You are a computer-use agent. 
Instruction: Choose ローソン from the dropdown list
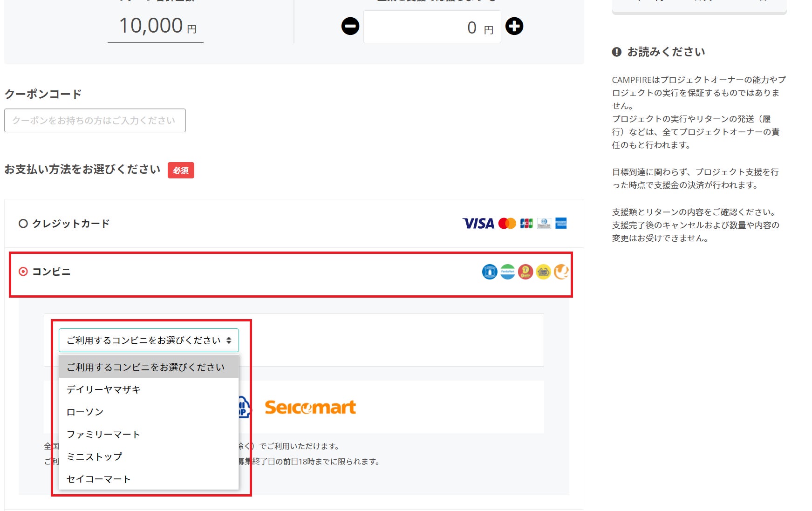pos(85,412)
